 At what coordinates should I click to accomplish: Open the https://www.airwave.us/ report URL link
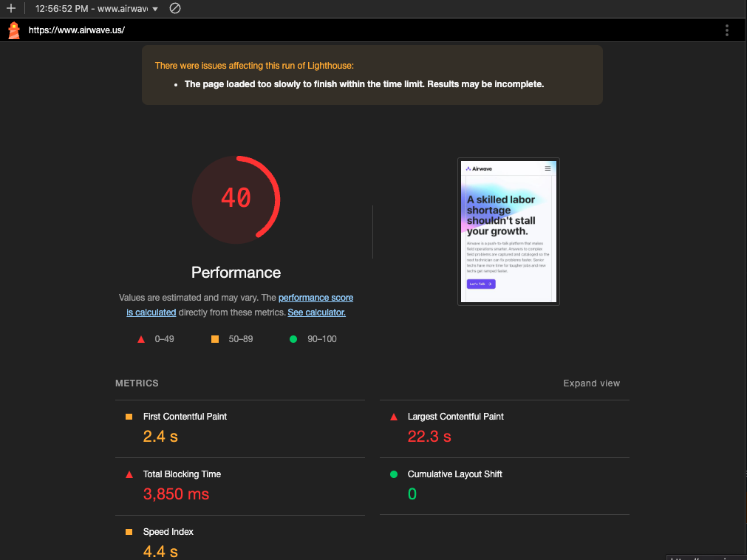(77, 30)
